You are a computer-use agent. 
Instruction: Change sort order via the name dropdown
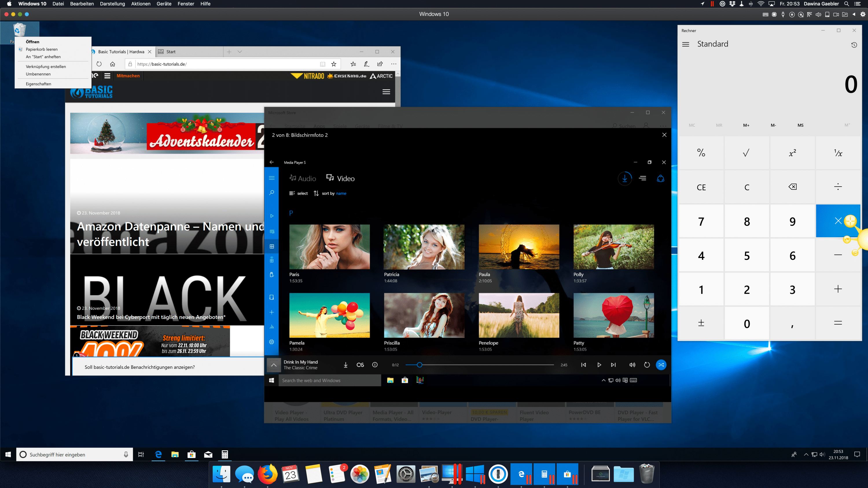tap(341, 193)
